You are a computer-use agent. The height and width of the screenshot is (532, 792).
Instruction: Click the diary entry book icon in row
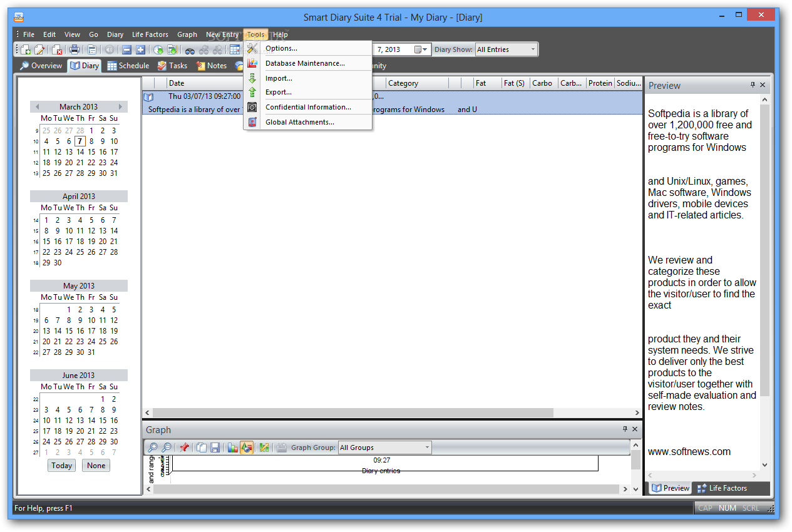click(x=148, y=97)
